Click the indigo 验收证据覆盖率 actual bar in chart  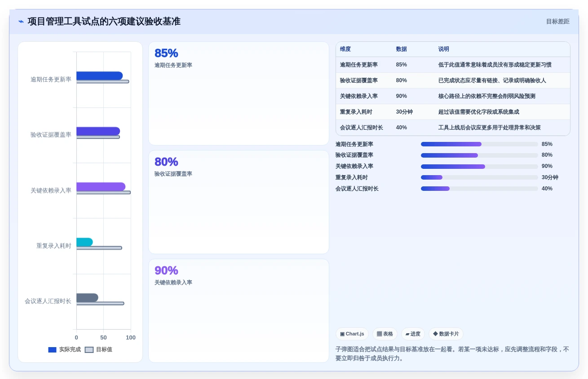(x=98, y=131)
